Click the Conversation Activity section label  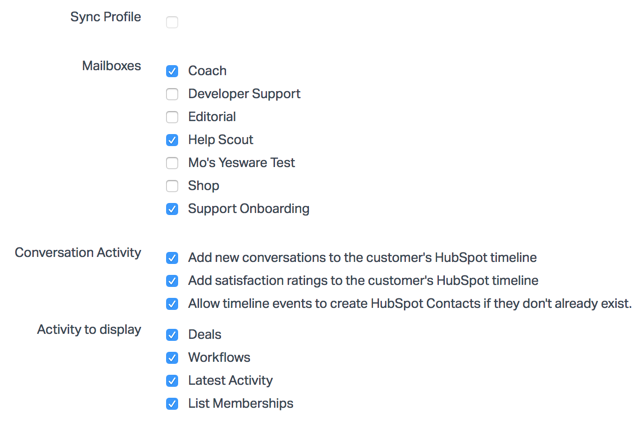78,253
